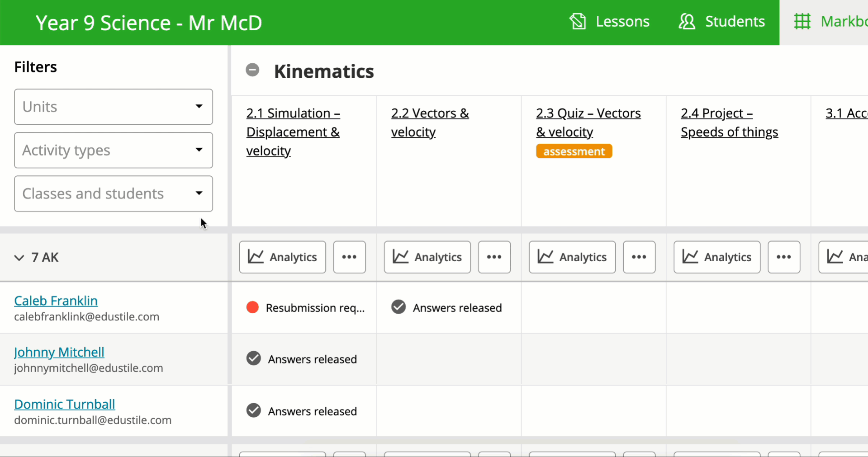Viewport: 868px width, 457px height.
Task: Click the Kinematics unit heading
Action: click(x=324, y=71)
